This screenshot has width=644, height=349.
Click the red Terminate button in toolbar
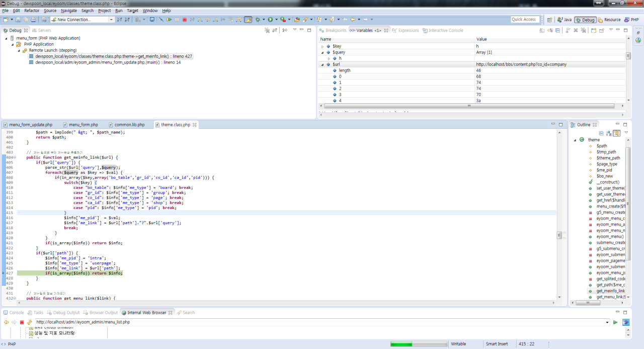coord(185,20)
